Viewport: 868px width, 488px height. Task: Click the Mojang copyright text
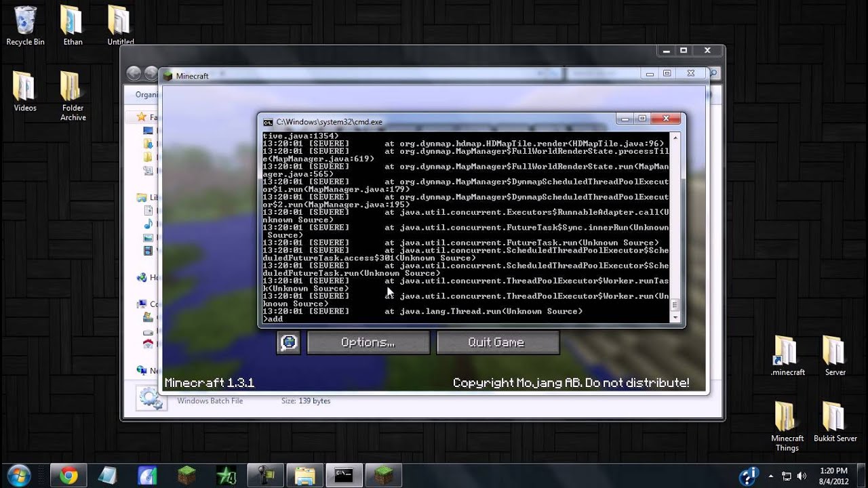(x=571, y=383)
